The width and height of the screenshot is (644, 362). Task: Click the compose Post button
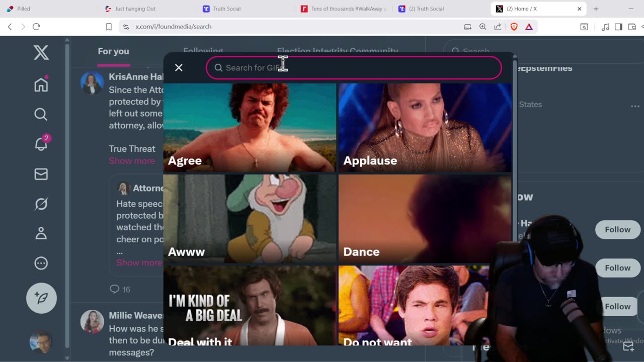41,298
